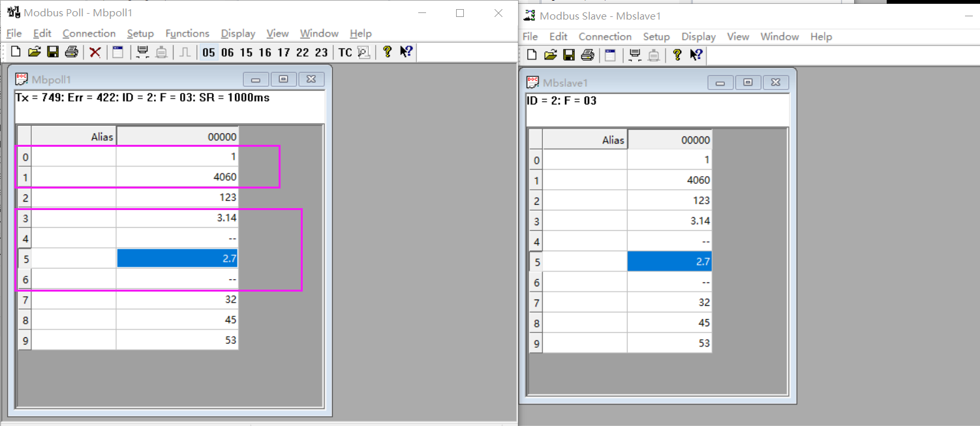The height and width of the screenshot is (426, 980).
Task: Click Print icon in Modbus Poll toolbar
Action: click(72, 52)
